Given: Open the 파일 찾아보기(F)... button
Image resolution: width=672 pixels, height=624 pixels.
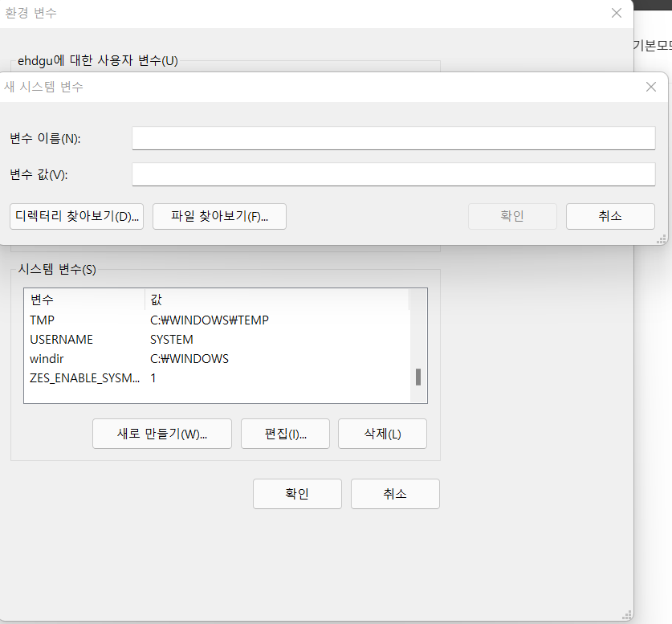Looking at the screenshot, I should tap(219, 216).
